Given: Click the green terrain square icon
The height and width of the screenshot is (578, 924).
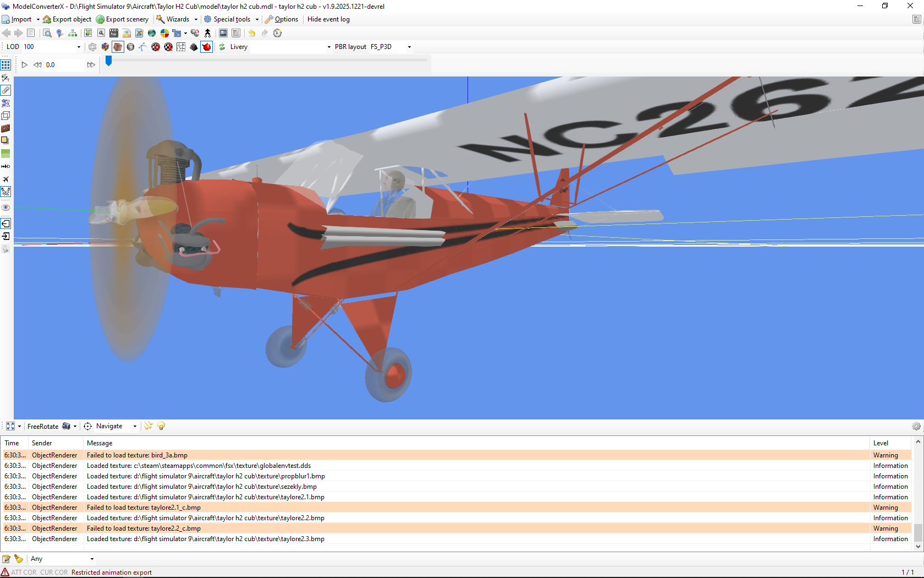Looking at the screenshot, I should click(x=5, y=154).
